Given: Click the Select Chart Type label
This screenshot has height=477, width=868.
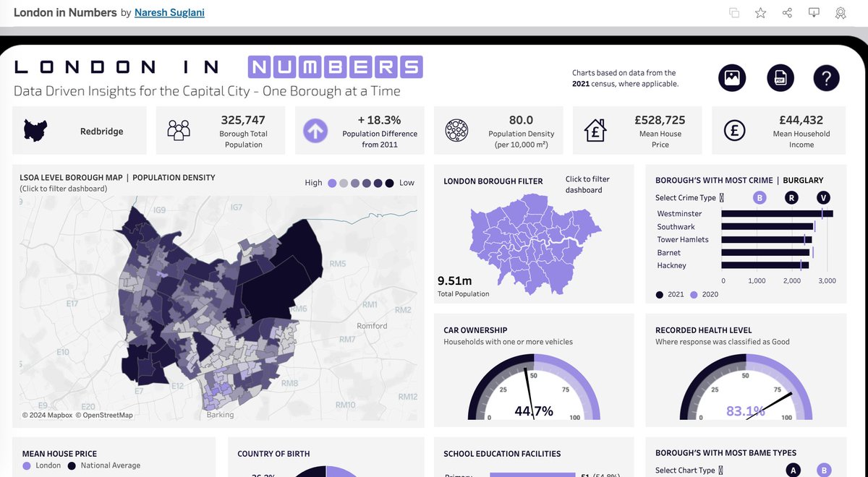Looking at the screenshot, I should tap(685, 470).
